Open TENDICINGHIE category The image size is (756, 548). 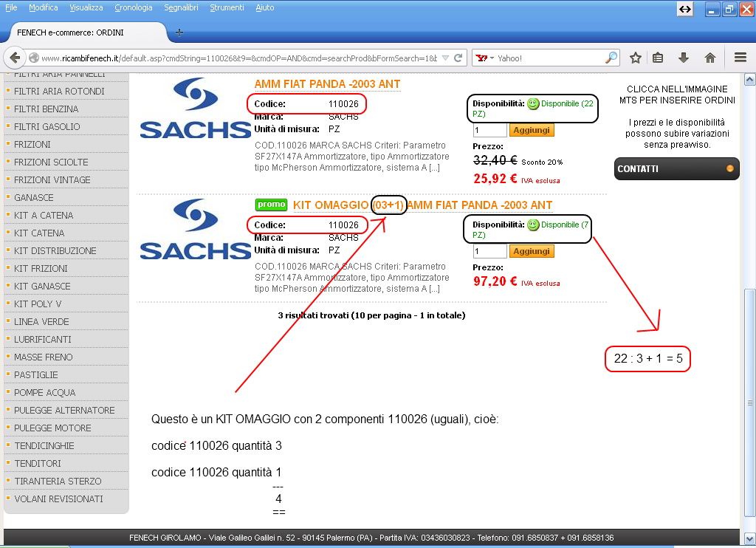[x=44, y=446]
